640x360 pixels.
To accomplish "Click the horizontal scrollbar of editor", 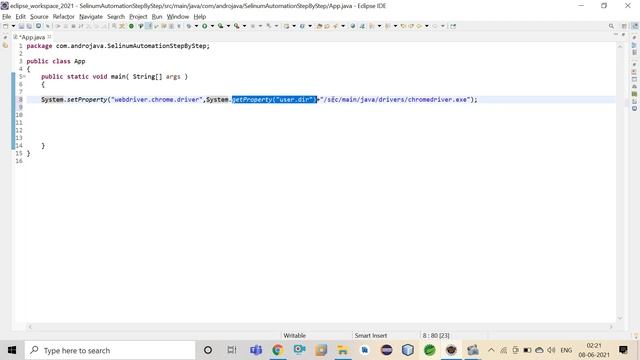I will coord(320,327).
